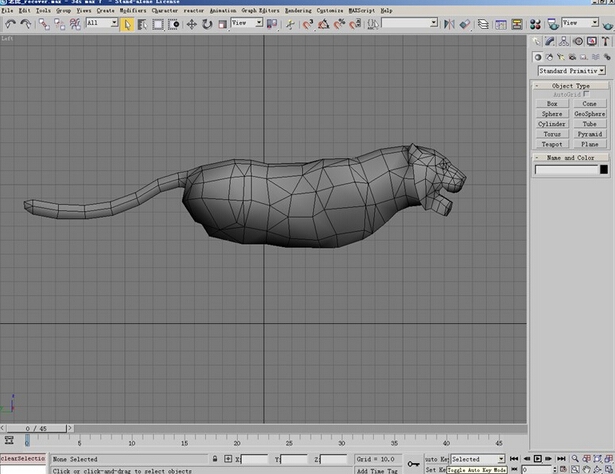Toggle Spinner Snap
This screenshot has width=615, height=474.
pos(355,24)
